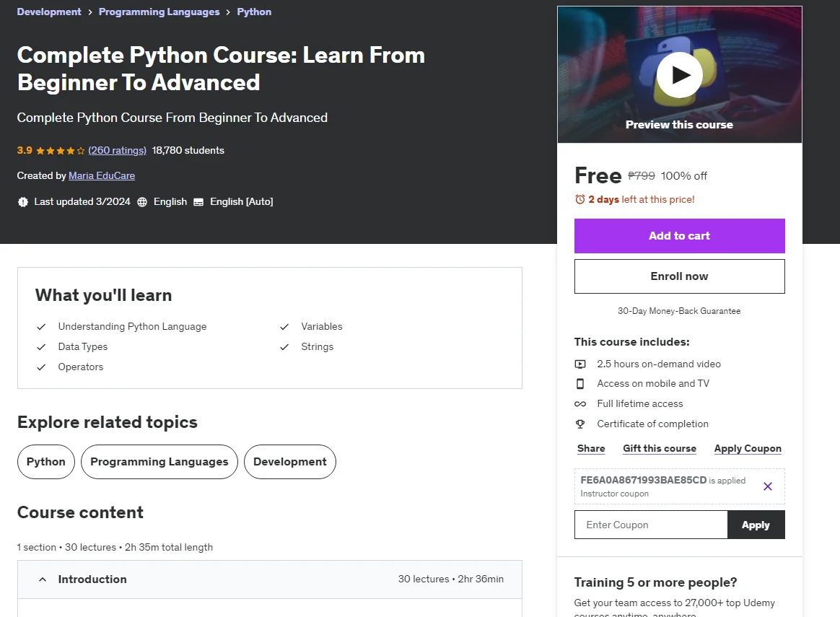
Task: Play the course preview video
Action: [679, 75]
